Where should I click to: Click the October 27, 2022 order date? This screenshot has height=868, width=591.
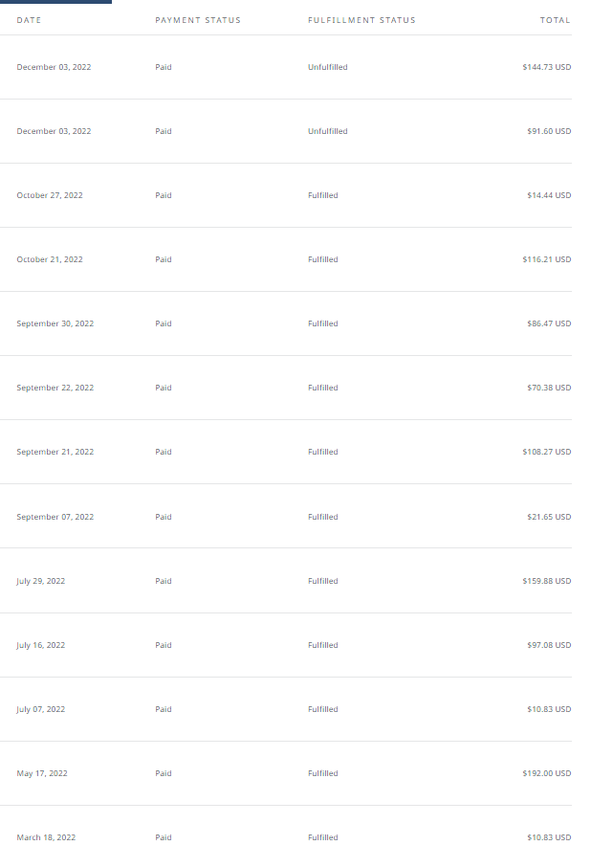pos(50,195)
